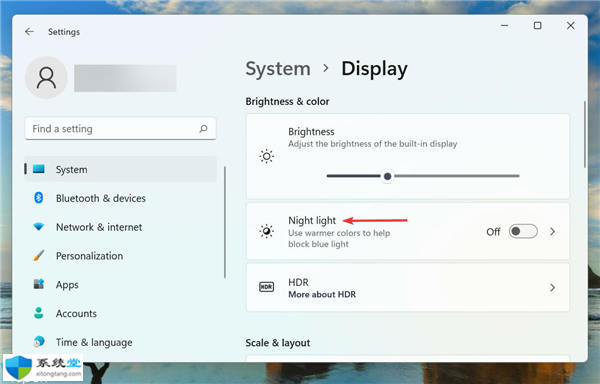
Task: Close the Settings window
Action: coord(571,26)
